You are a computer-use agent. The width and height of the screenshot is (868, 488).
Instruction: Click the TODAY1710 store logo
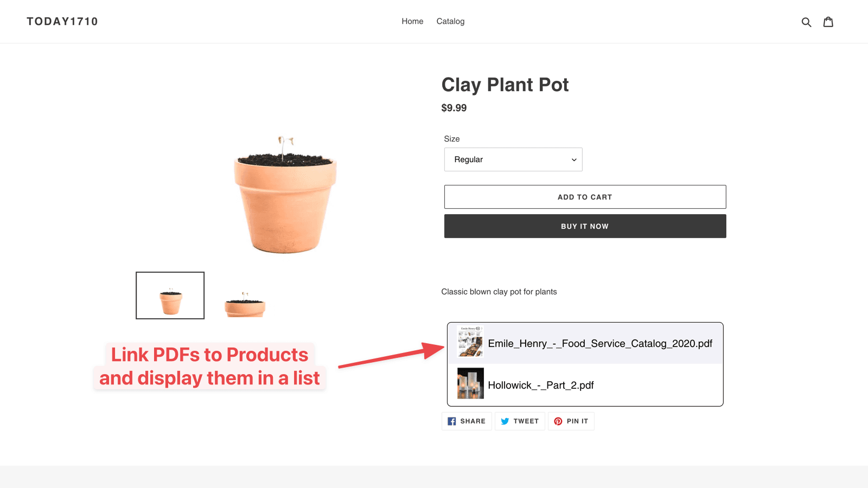(x=62, y=21)
